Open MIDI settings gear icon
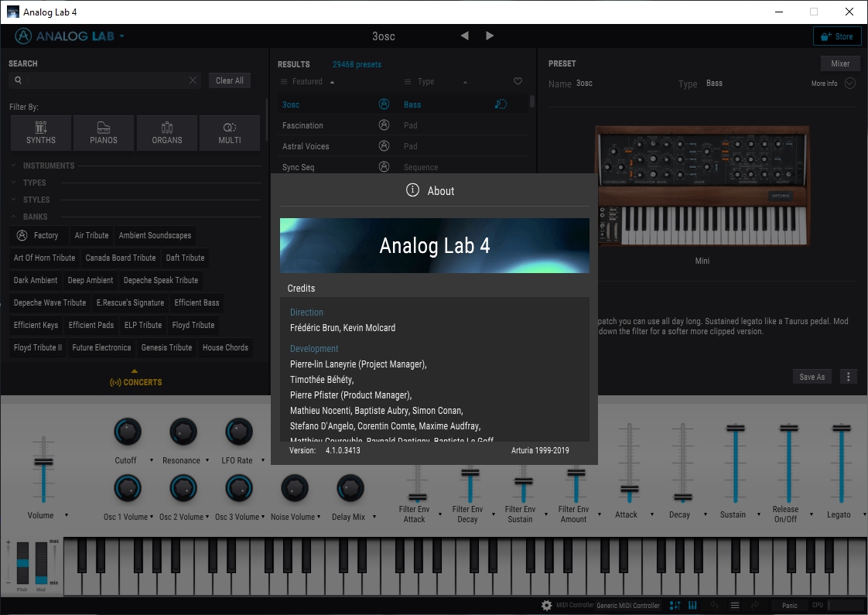Image resolution: width=868 pixels, height=615 pixels. (546, 606)
